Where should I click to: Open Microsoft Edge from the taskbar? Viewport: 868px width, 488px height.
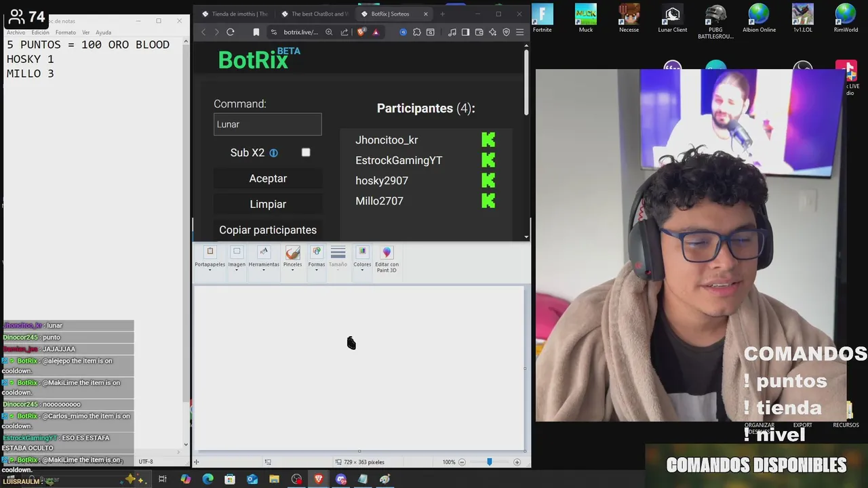click(x=208, y=479)
